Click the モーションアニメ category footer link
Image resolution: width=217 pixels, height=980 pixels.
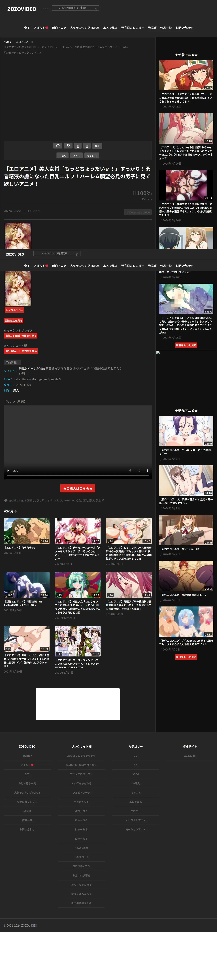click(x=135, y=829)
